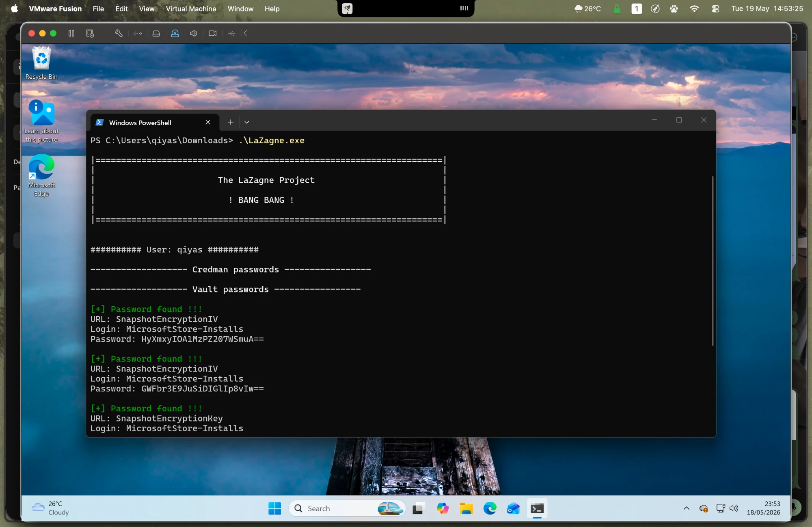Select the Windows PowerShell tab

point(155,123)
